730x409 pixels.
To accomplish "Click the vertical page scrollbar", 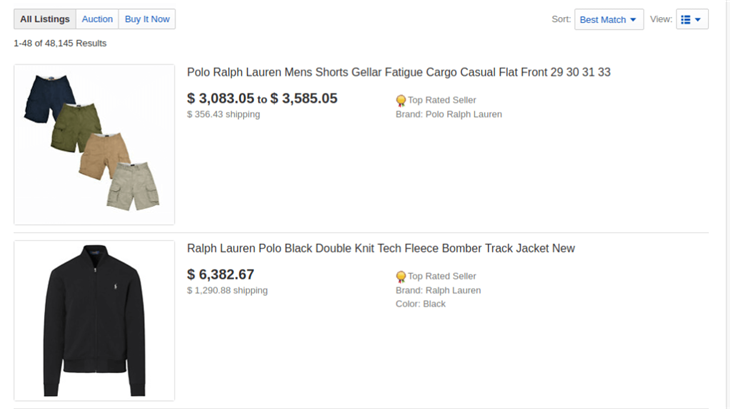I will (x=725, y=200).
